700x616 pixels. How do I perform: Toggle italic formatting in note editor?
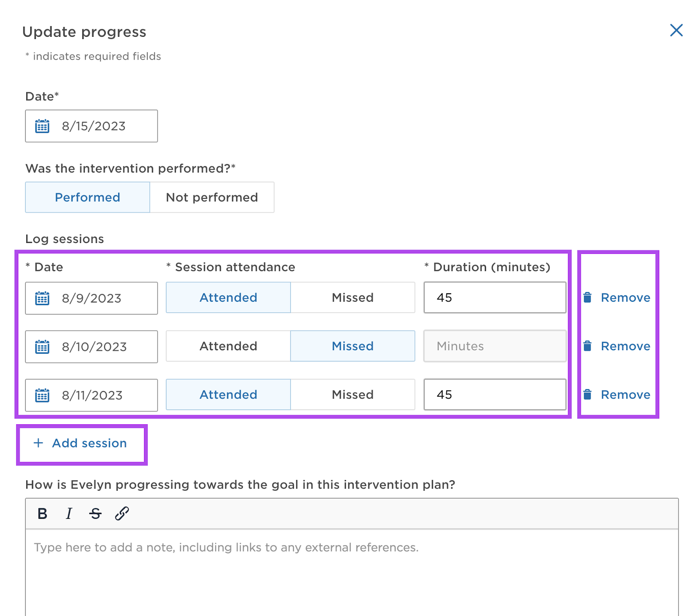pos(69,514)
